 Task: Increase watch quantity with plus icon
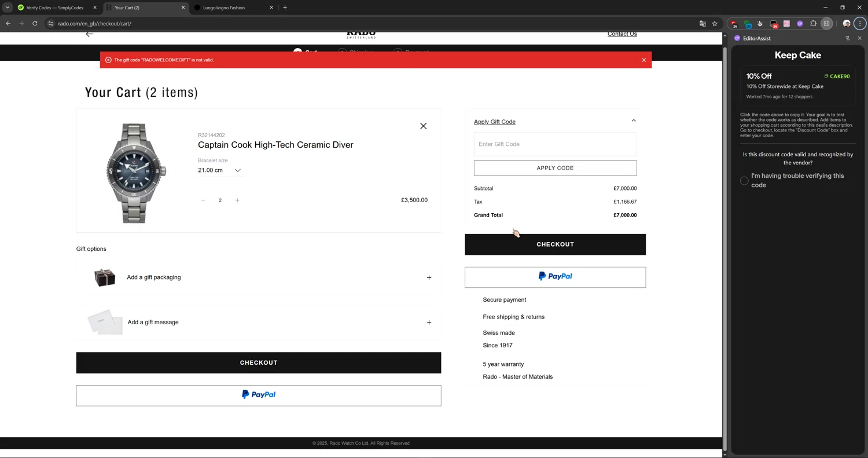pyautogui.click(x=237, y=200)
